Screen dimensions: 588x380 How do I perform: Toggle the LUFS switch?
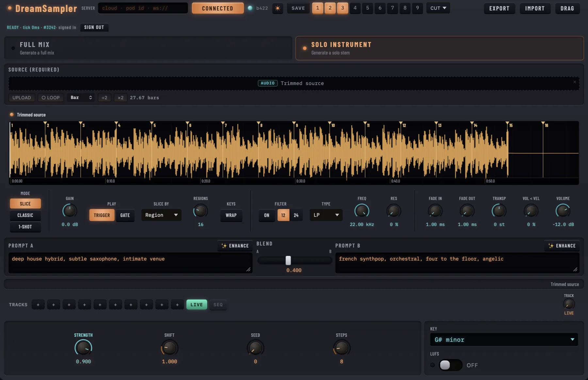[x=450, y=365]
